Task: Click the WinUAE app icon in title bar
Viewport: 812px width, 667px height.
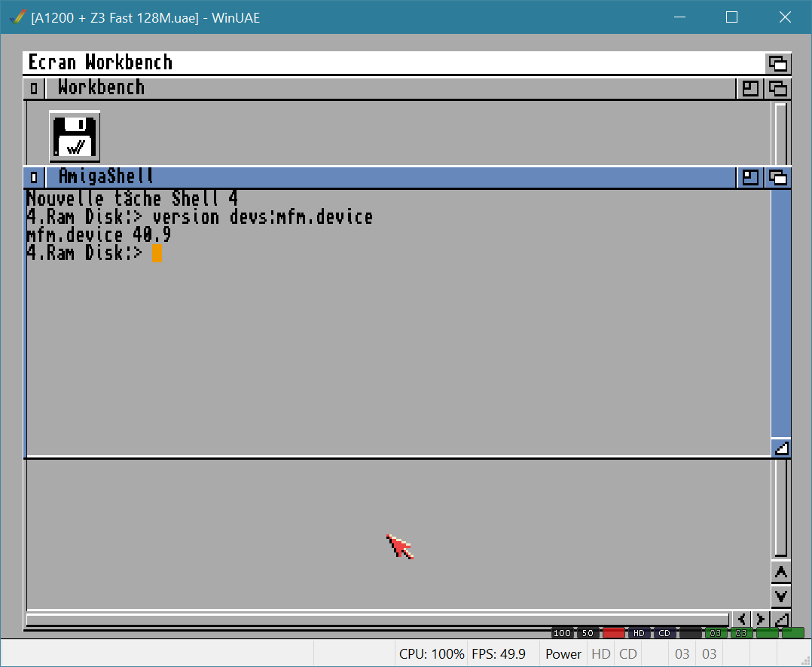Action: [17, 17]
